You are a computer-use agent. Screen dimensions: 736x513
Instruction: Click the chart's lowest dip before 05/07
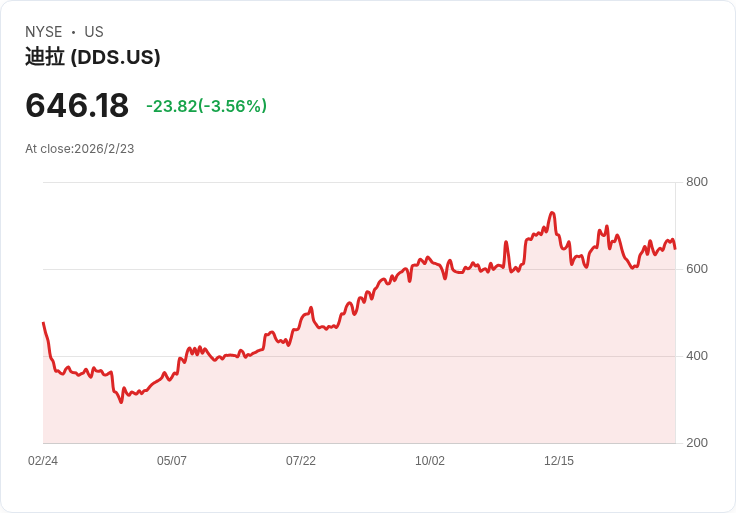[121, 402]
